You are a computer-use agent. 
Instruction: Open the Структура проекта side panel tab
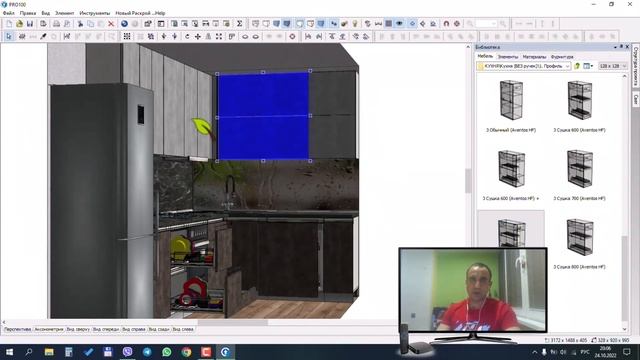click(x=636, y=66)
